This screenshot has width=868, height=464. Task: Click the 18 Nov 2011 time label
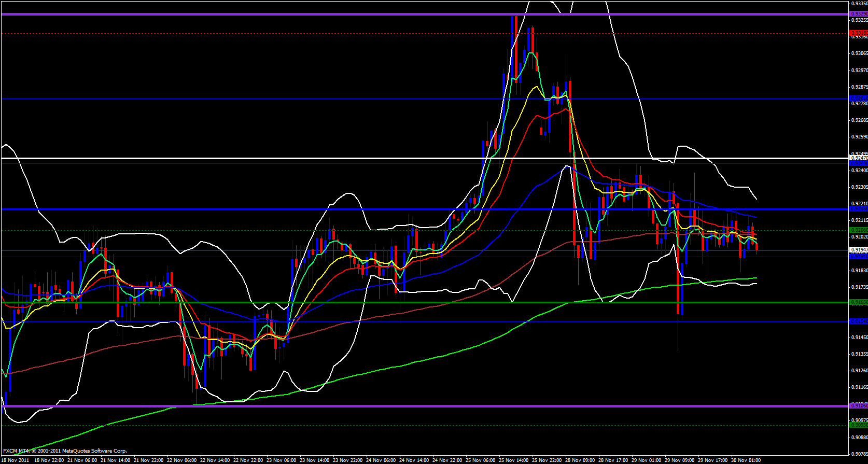pyautogui.click(x=16, y=460)
